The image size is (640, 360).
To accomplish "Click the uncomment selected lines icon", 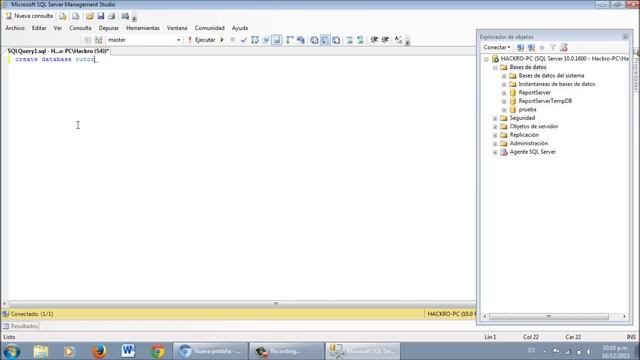I will click(360, 40).
